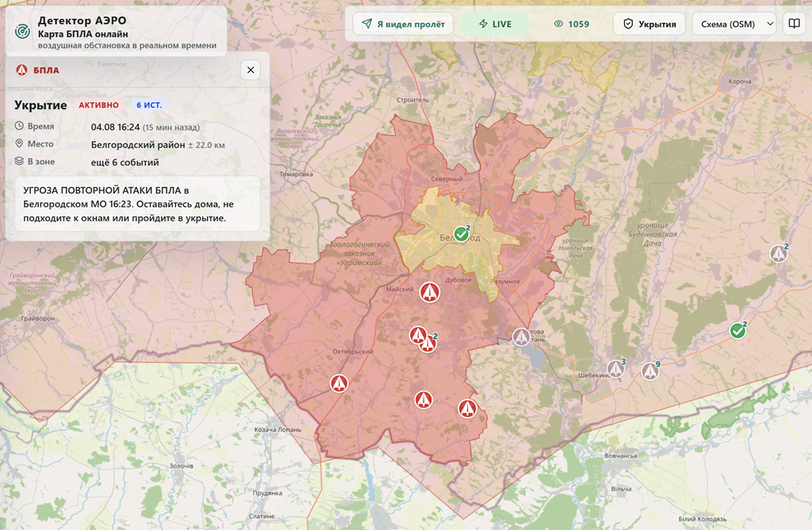This screenshot has height=530, width=812.
Task: Click gray drone marker labeled 9
Action: (650, 371)
